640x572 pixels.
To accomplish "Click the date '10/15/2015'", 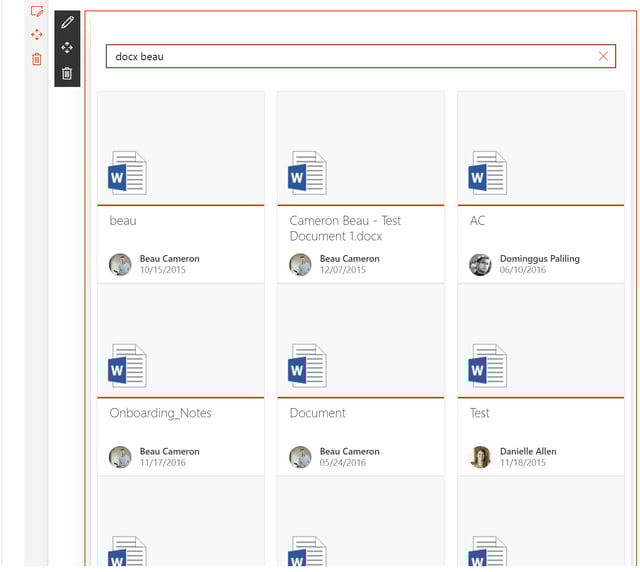I will (x=163, y=270).
